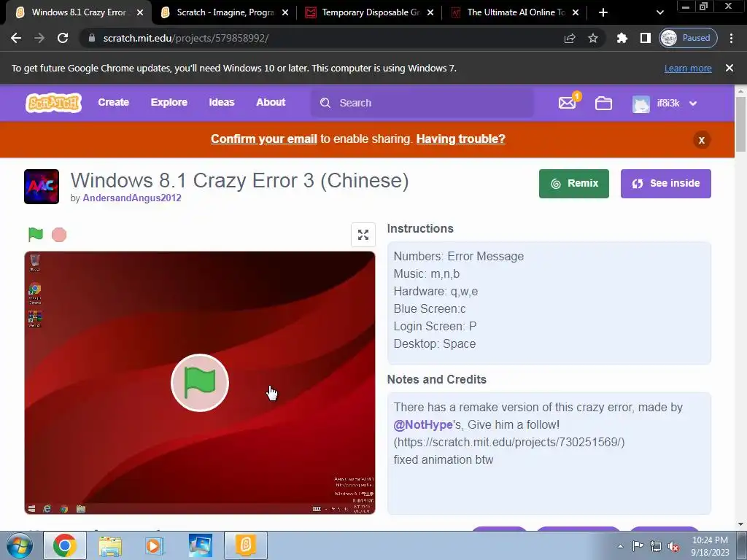Dismiss the Chrome update notification bar
Viewport: 747px width, 560px height.
point(729,68)
